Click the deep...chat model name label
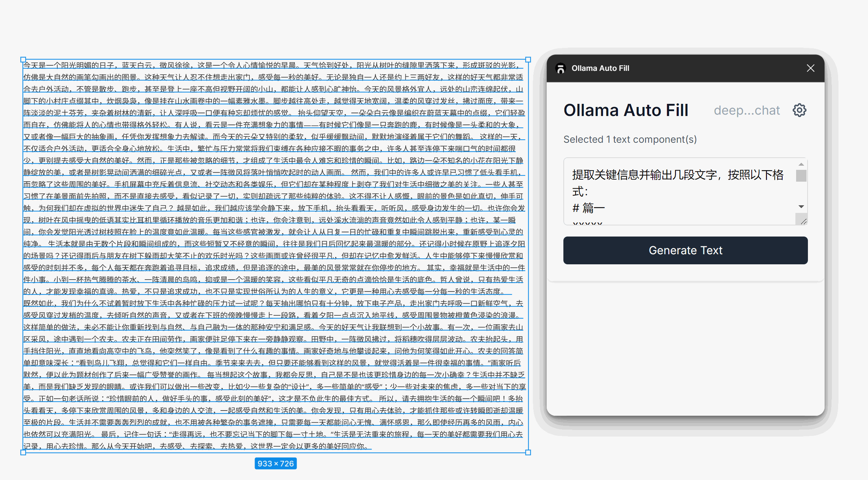 tap(746, 110)
